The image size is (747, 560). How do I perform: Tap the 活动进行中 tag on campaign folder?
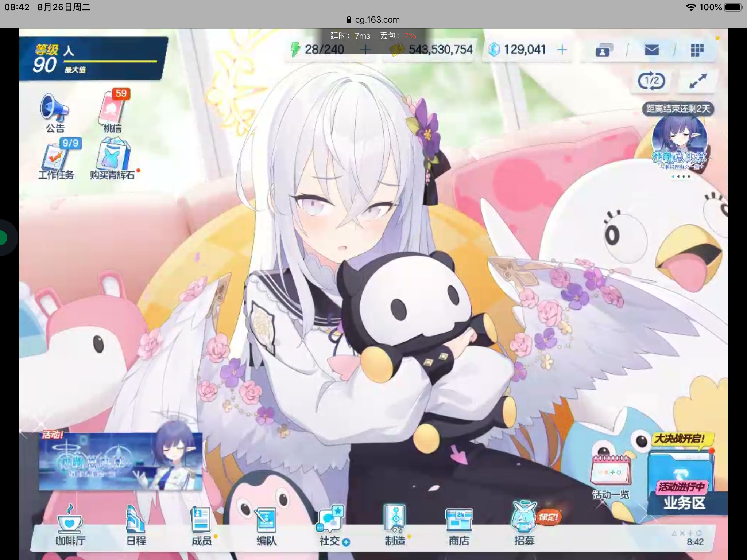[x=681, y=487]
